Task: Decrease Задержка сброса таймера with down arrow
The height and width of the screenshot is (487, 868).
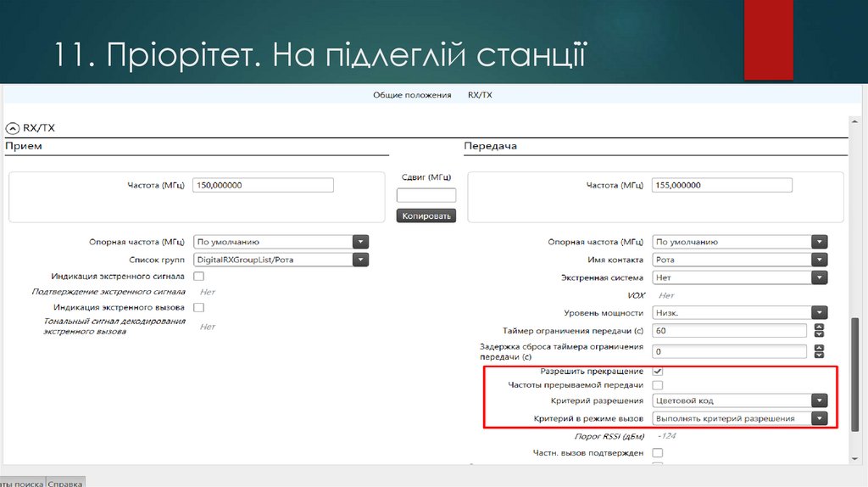Action: (820, 355)
